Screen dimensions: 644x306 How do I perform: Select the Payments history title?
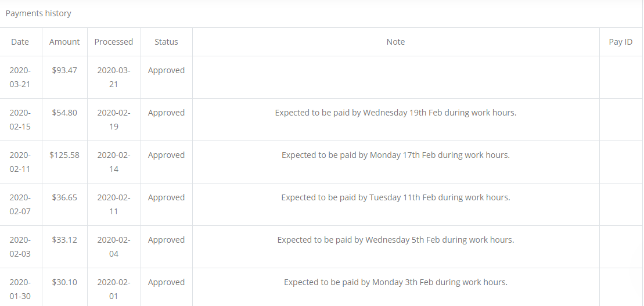(38, 13)
